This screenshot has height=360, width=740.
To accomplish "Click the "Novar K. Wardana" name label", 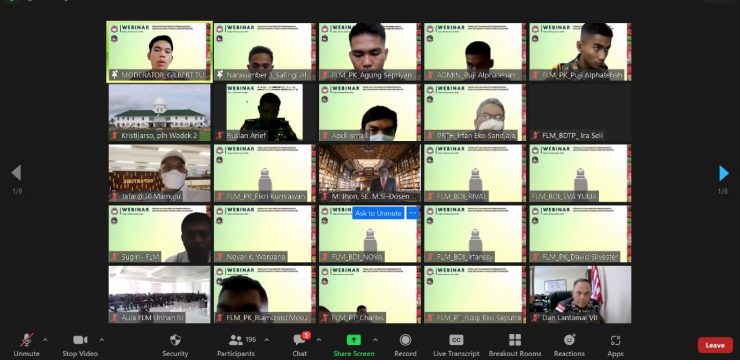I will coord(256,257).
